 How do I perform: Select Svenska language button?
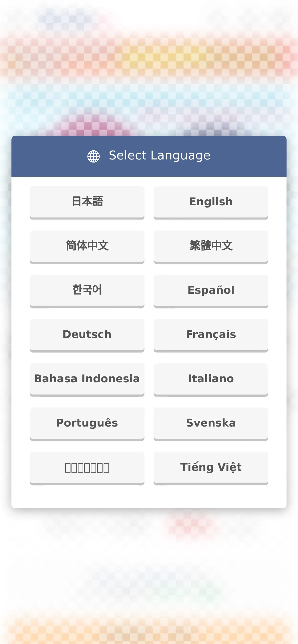pyautogui.click(x=211, y=424)
